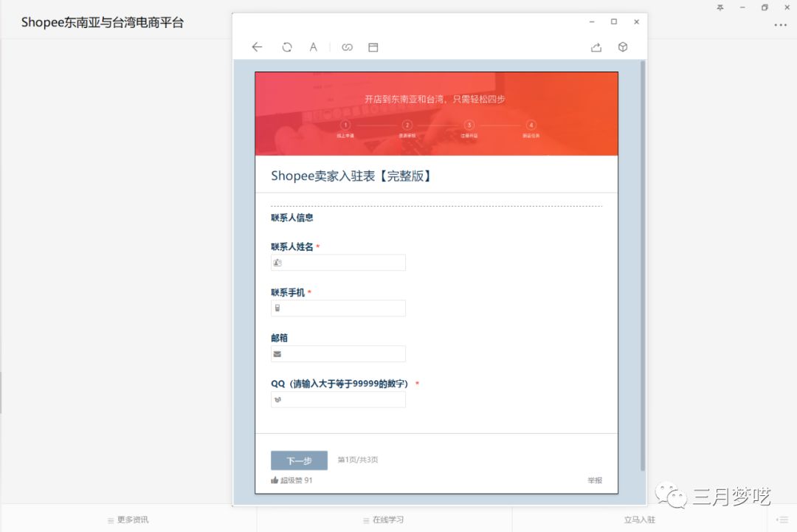Click the back arrow in the mini-program toolbar
The width and height of the screenshot is (797, 532).
(256, 46)
